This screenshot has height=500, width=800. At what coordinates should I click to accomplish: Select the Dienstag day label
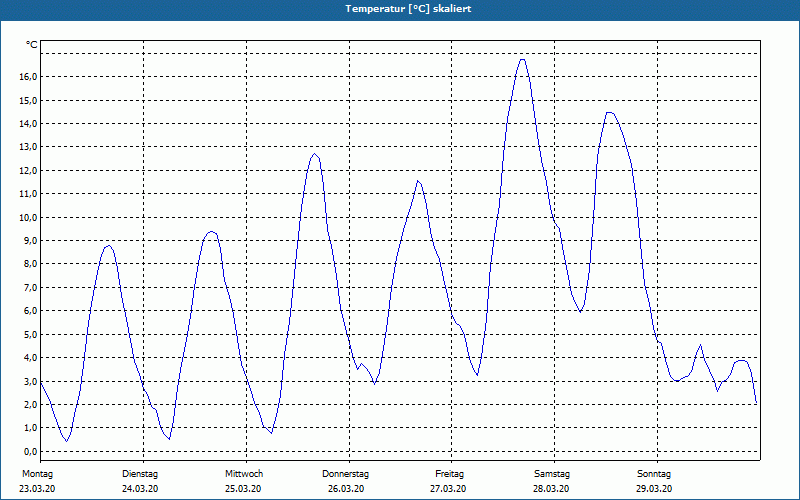coord(140,474)
